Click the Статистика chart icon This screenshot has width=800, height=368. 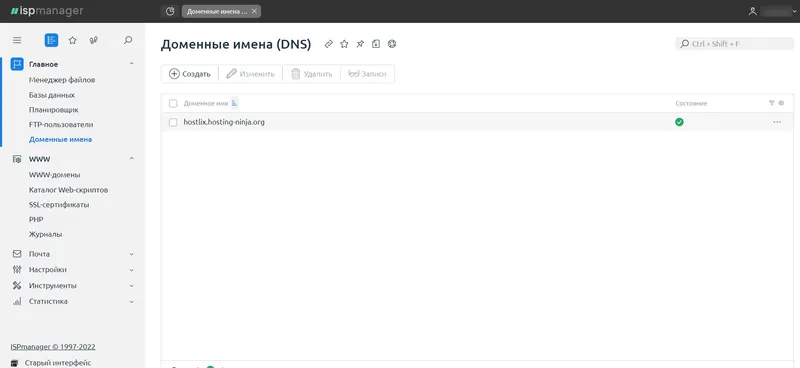pos(17,301)
